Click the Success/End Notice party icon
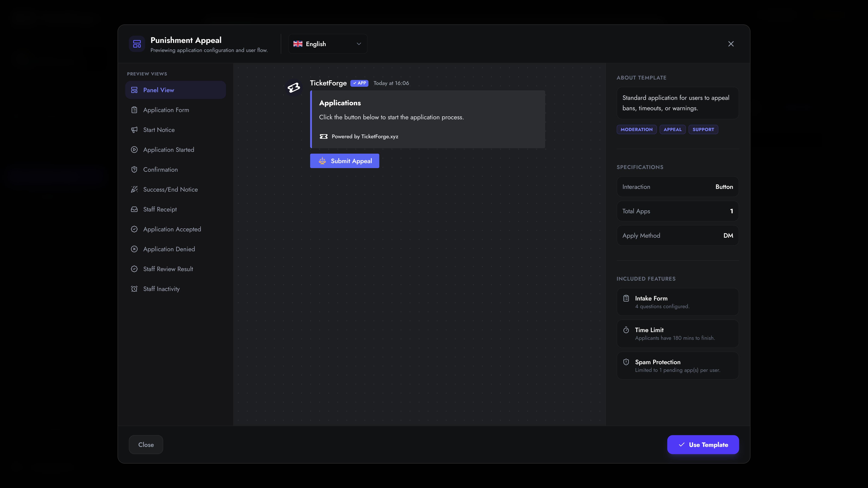Viewport: 868px width, 488px height. pyautogui.click(x=134, y=189)
